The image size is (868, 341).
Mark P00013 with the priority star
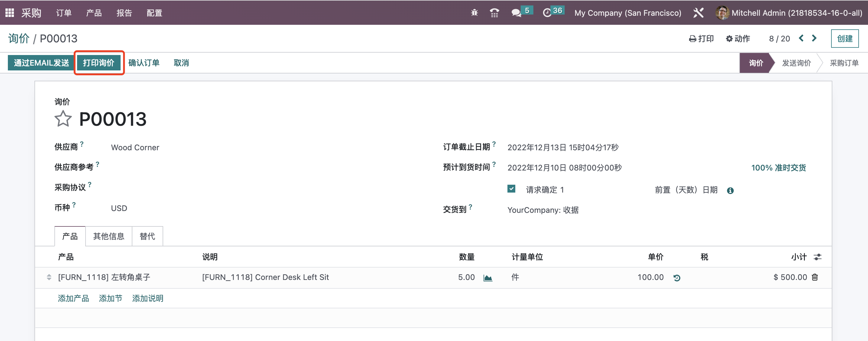tap(63, 119)
